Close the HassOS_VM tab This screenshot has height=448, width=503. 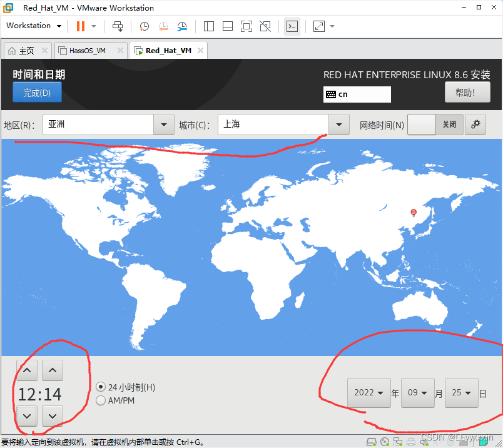coord(120,51)
